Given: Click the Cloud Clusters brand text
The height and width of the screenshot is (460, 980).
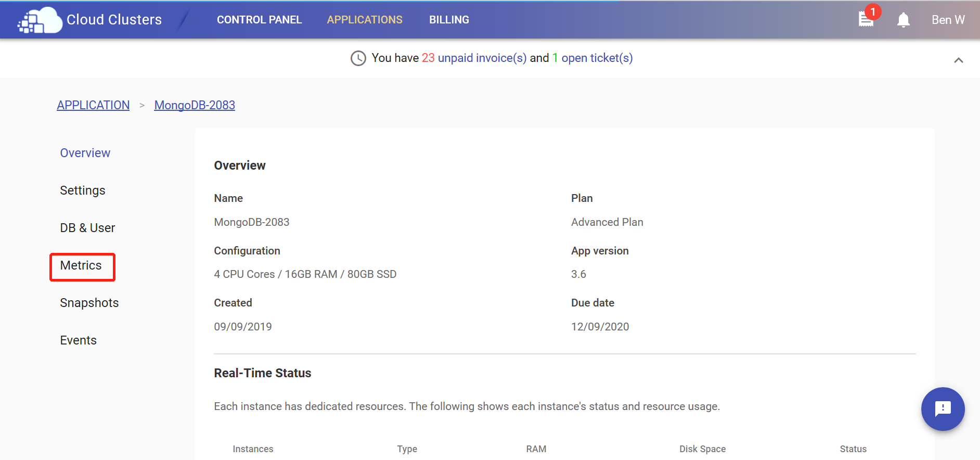Looking at the screenshot, I should (114, 20).
